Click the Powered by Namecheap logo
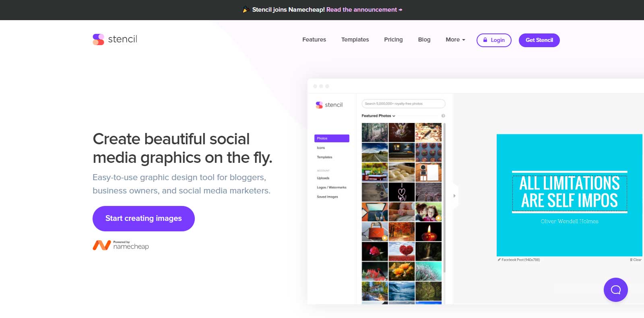644x318 pixels. click(x=121, y=245)
